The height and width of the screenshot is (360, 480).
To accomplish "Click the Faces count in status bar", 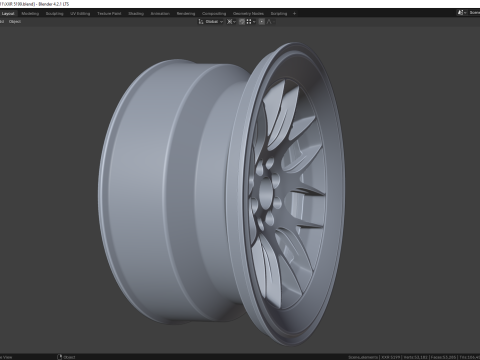I will tap(443, 357).
